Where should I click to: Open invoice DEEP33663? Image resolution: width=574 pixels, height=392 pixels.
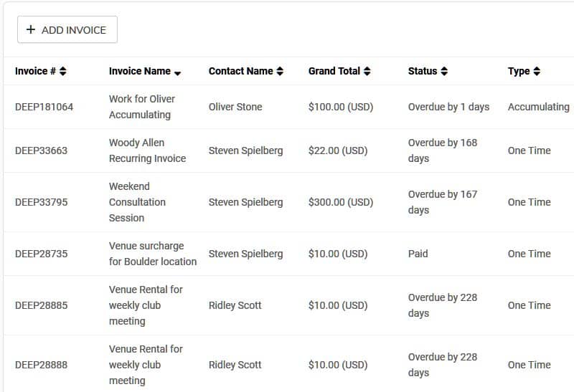(41, 150)
